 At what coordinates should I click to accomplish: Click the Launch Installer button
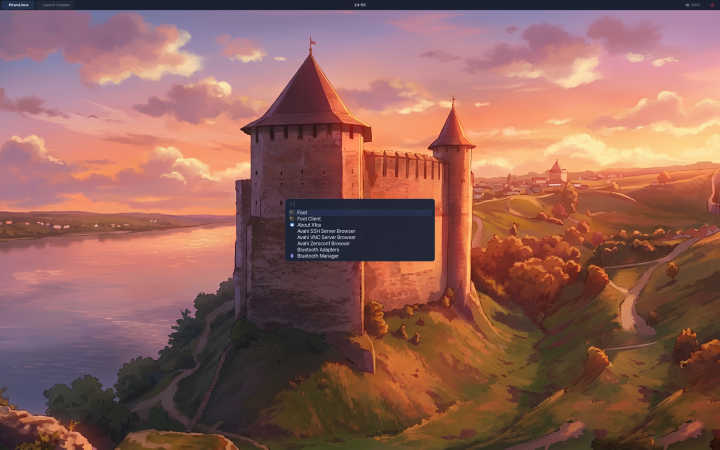point(56,5)
